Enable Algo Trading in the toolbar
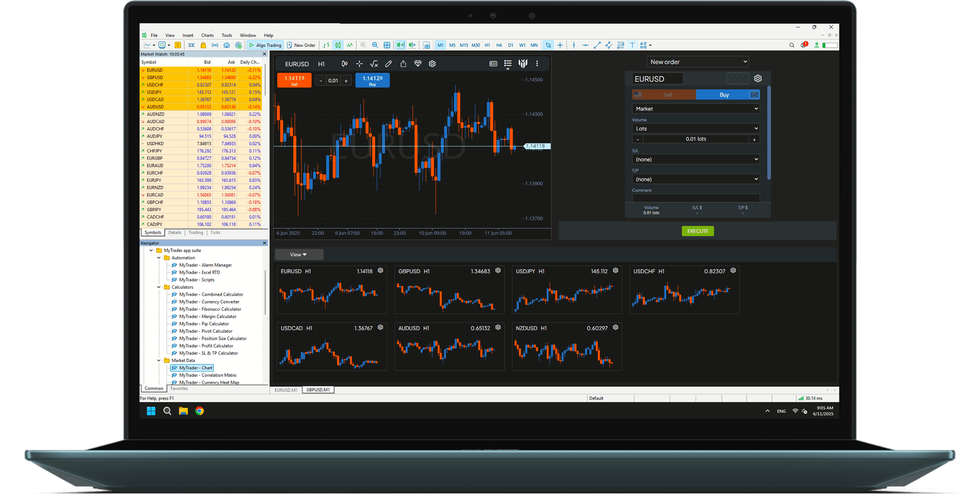The height and width of the screenshot is (494, 980). (265, 45)
